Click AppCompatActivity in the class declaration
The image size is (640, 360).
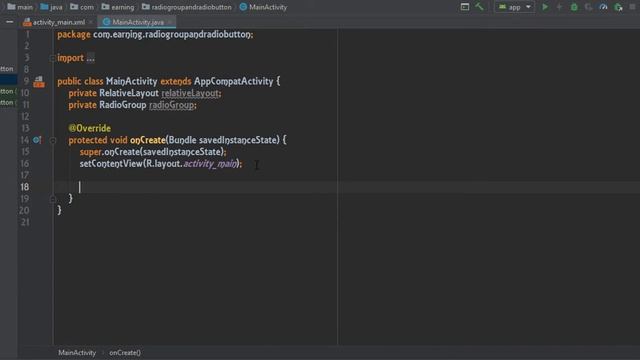[x=233, y=81]
